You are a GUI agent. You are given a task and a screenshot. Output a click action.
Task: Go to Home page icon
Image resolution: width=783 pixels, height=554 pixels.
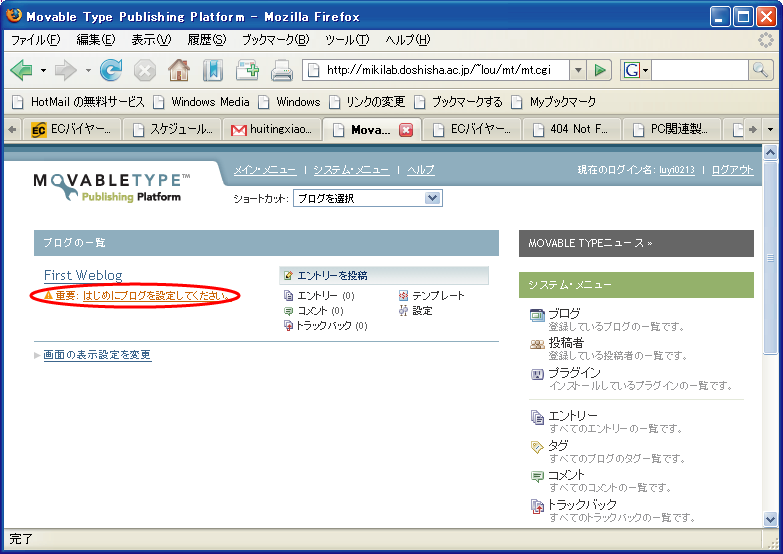pyautogui.click(x=179, y=70)
